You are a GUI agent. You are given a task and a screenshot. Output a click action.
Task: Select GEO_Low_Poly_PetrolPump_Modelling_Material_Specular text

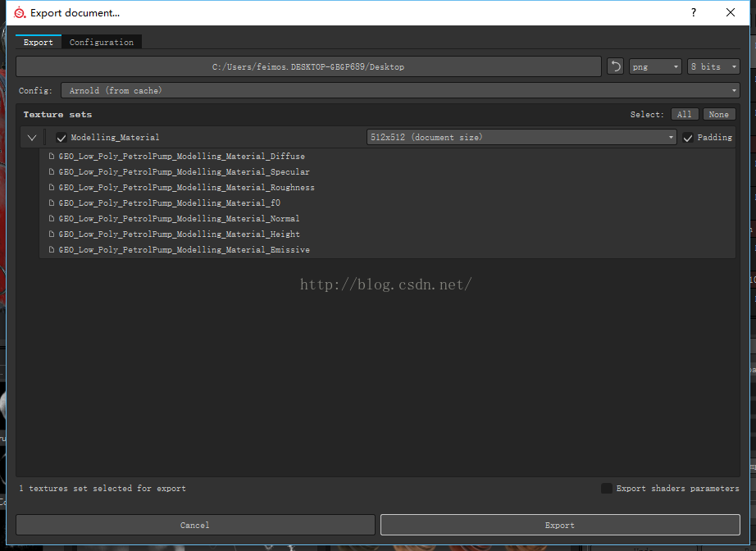tap(184, 171)
